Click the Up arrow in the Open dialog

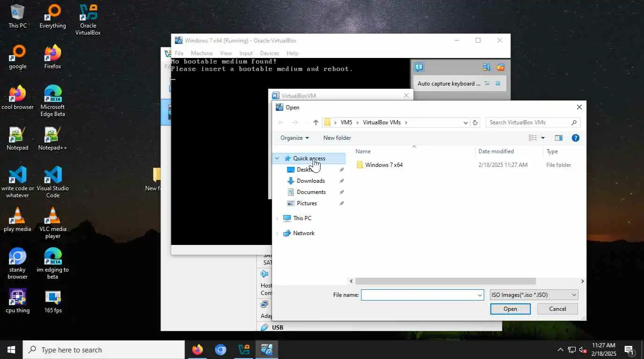tap(315, 122)
